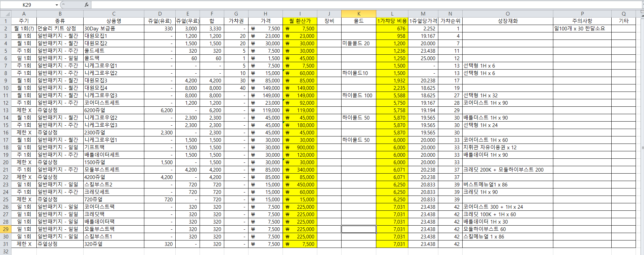The width and height of the screenshot is (644, 255).
Task: Open the Name Box dropdown arrow
Action: [x=57, y=5]
